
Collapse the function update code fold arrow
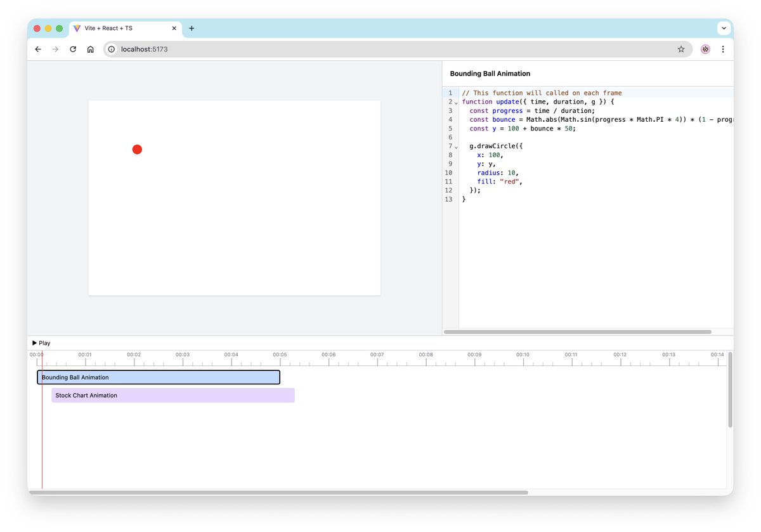click(456, 103)
